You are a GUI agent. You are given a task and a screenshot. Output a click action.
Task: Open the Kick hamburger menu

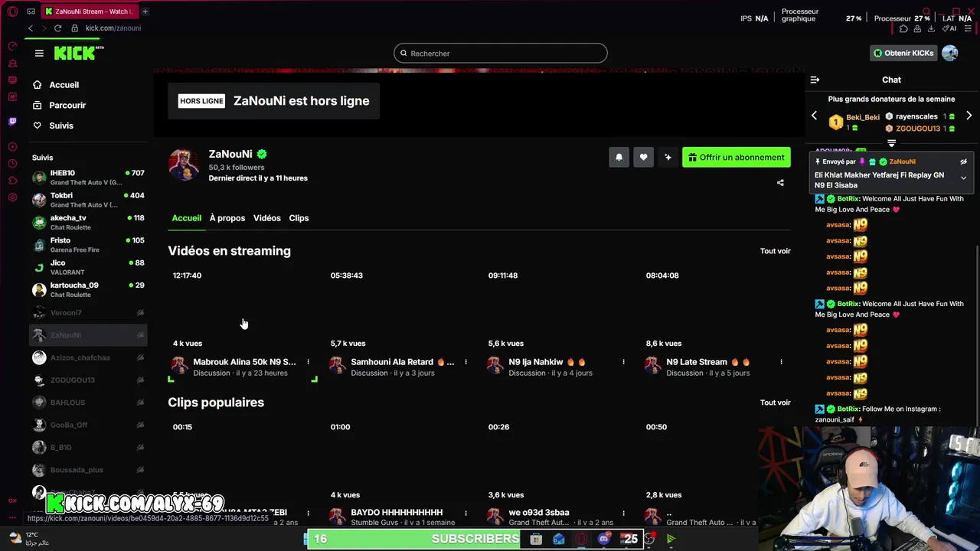coord(39,53)
